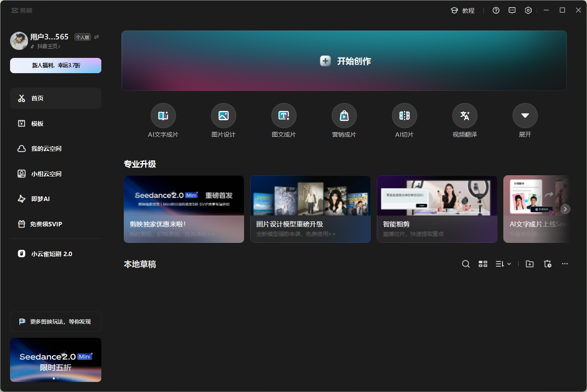Open the feedback message icon
The image size is (587, 392).
click(512, 10)
